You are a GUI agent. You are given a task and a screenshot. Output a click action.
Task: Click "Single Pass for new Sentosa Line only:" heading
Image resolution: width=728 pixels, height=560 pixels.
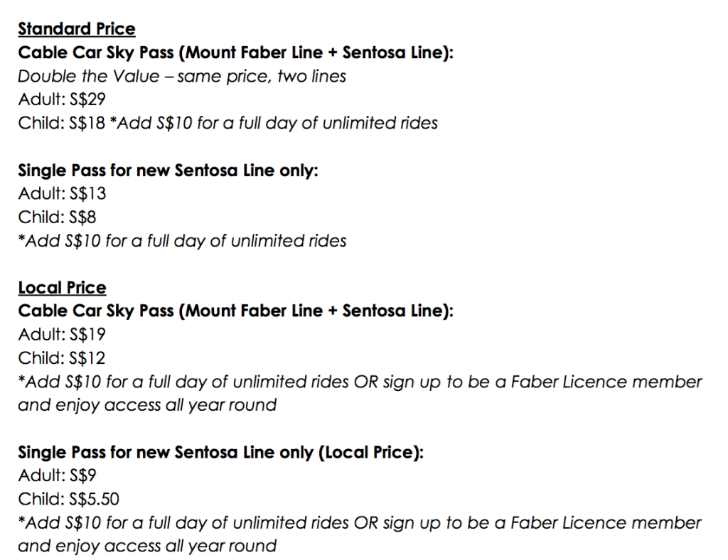click(x=168, y=171)
